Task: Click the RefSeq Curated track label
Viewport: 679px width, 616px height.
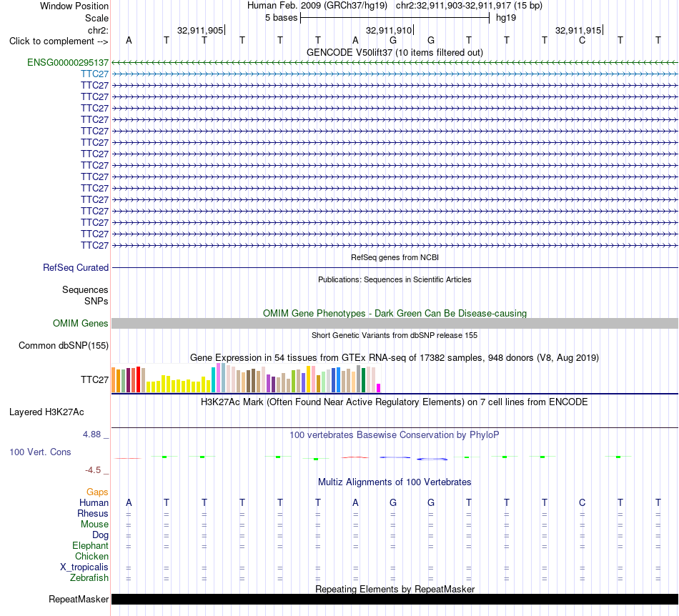Action: pos(75,267)
